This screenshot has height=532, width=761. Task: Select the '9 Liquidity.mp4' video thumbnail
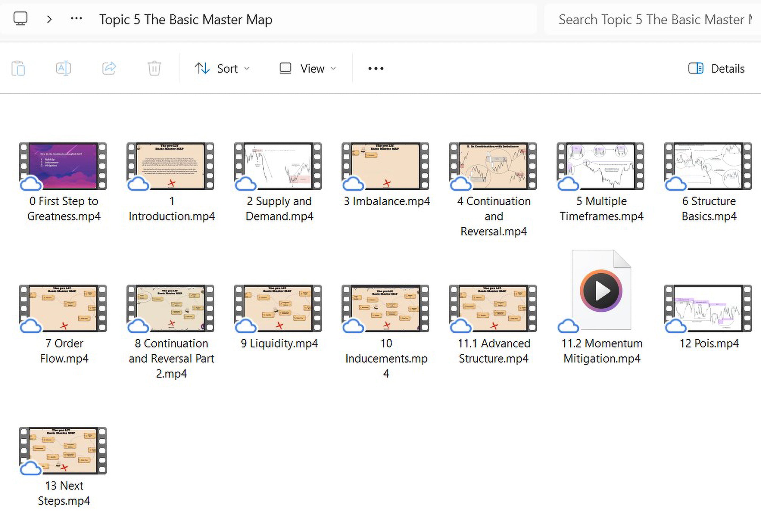[x=278, y=308]
